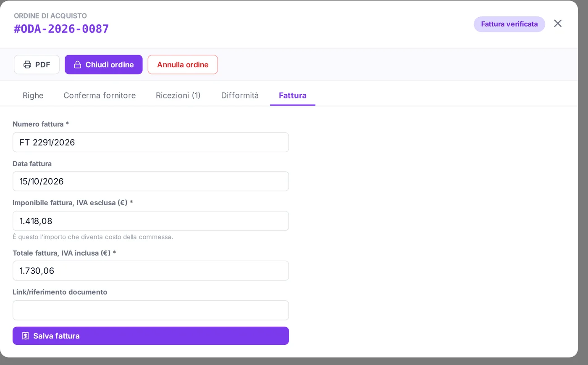The width and height of the screenshot is (588, 365).
Task: Click the Annulla ordine button
Action: pos(183,65)
